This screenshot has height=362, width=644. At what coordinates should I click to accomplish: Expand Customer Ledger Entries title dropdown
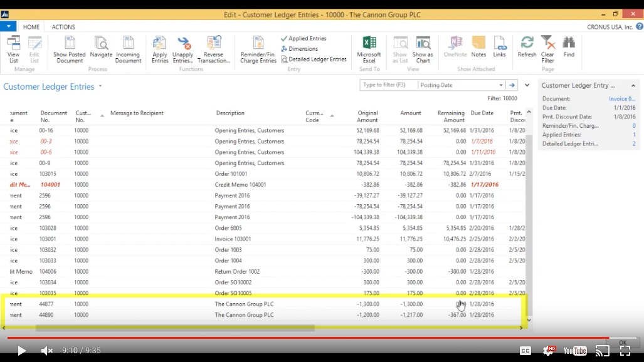click(100, 86)
